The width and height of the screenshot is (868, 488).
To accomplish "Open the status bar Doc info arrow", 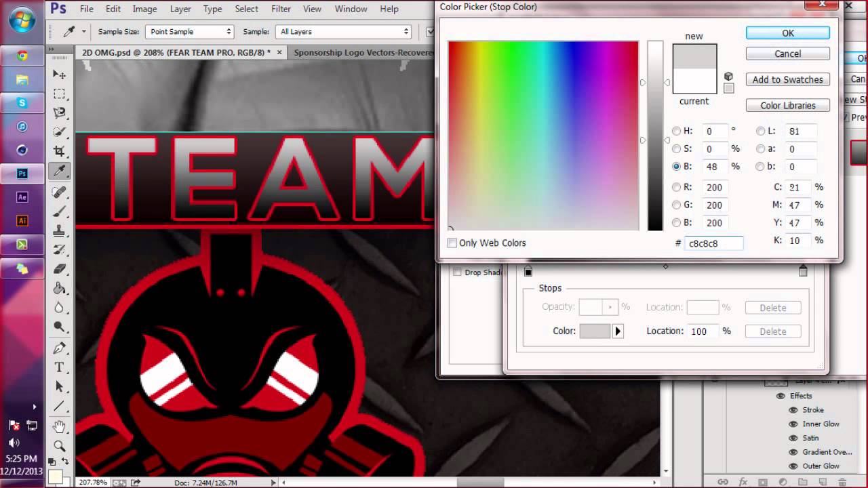I will click(274, 483).
